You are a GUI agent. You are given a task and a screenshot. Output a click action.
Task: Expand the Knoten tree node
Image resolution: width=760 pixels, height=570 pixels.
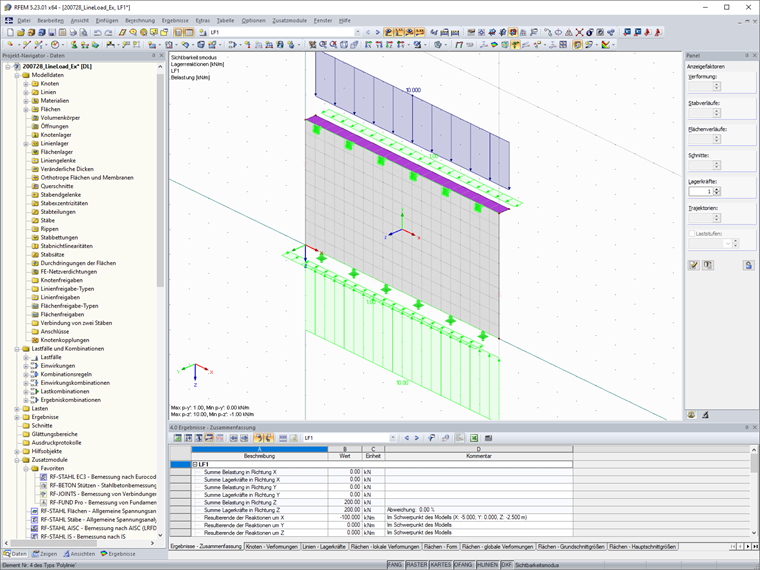pos(26,84)
